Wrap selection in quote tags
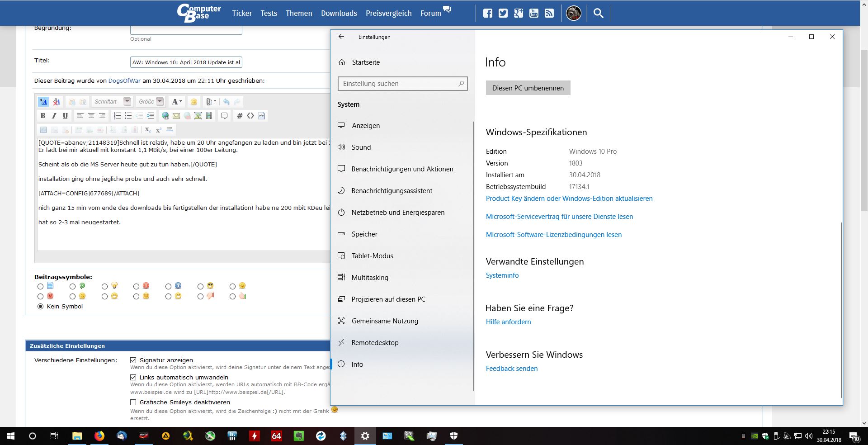Screen dimensions: 868x445 point(224,116)
